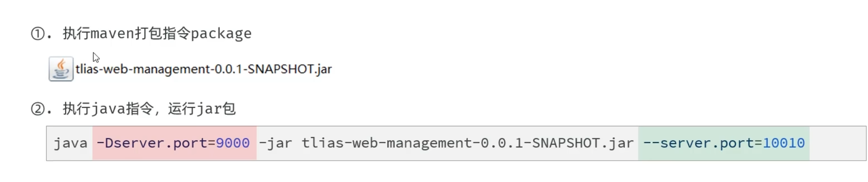Click the -jar option in the command

point(276,143)
